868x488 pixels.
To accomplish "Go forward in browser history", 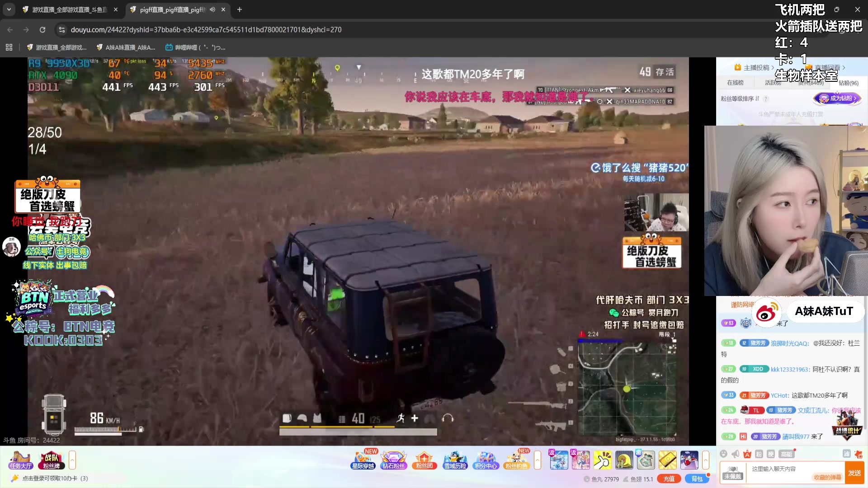I will pyautogui.click(x=26, y=30).
